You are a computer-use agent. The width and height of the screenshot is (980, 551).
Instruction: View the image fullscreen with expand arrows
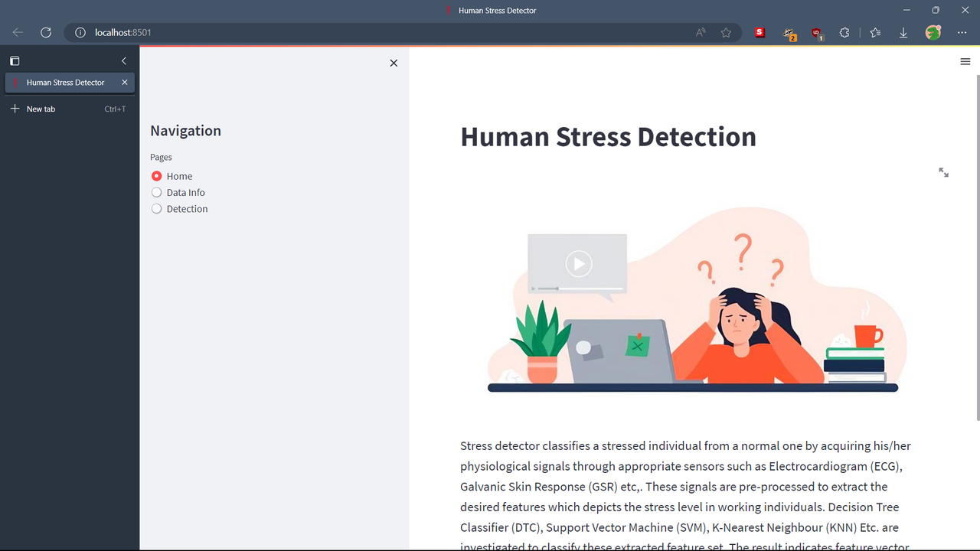pos(943,173)
